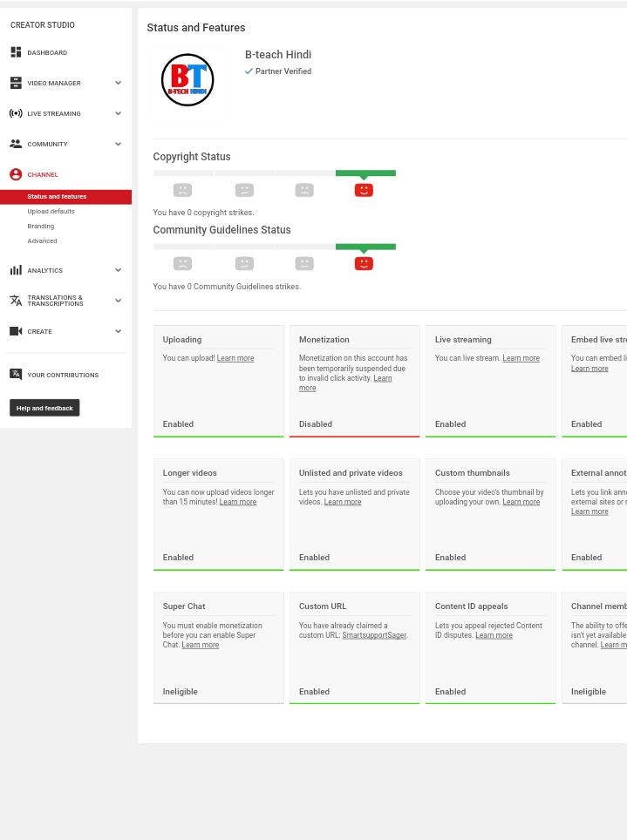Click the Disabled status in Monetization card
Screen dimensions: 627x840
click(x=316, y=423)
